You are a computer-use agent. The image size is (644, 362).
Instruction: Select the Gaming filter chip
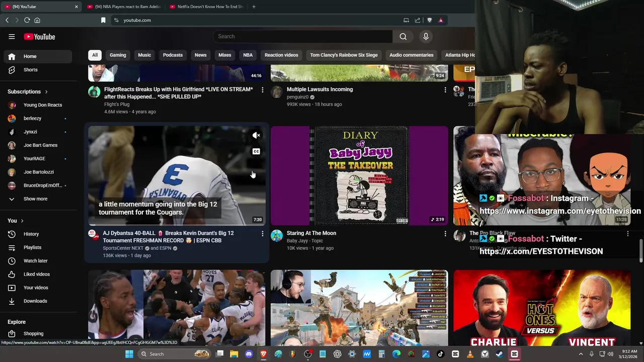coord(118,55)
